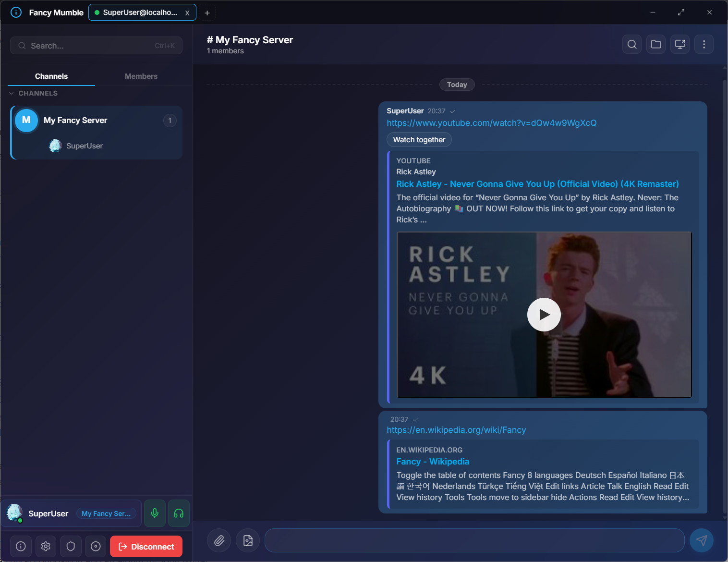The height and width of the screenshot is (562, 728).
Task: Open the Fancy - Wikipedia preview title
Action: (433, 462)
